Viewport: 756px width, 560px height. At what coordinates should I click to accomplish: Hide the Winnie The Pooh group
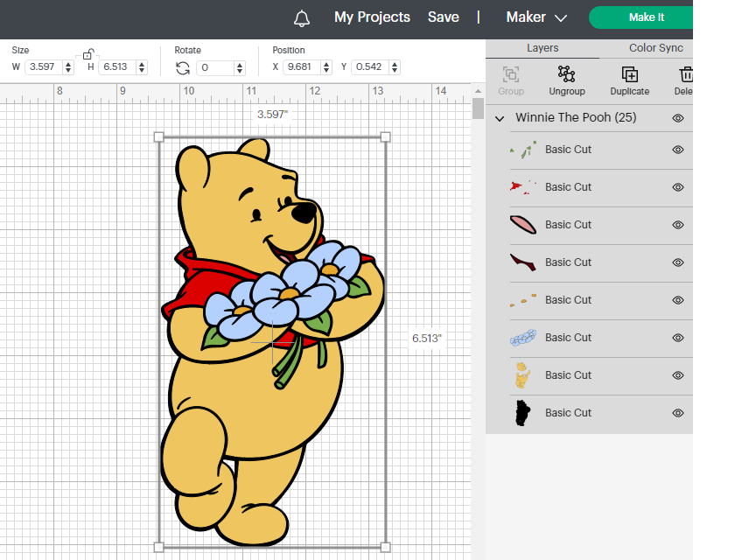tap(678, 118)
